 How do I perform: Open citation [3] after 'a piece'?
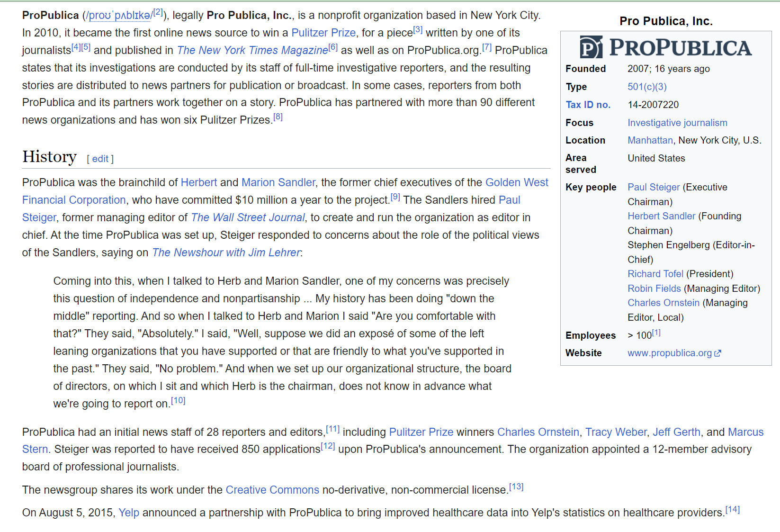pos(418,30)
